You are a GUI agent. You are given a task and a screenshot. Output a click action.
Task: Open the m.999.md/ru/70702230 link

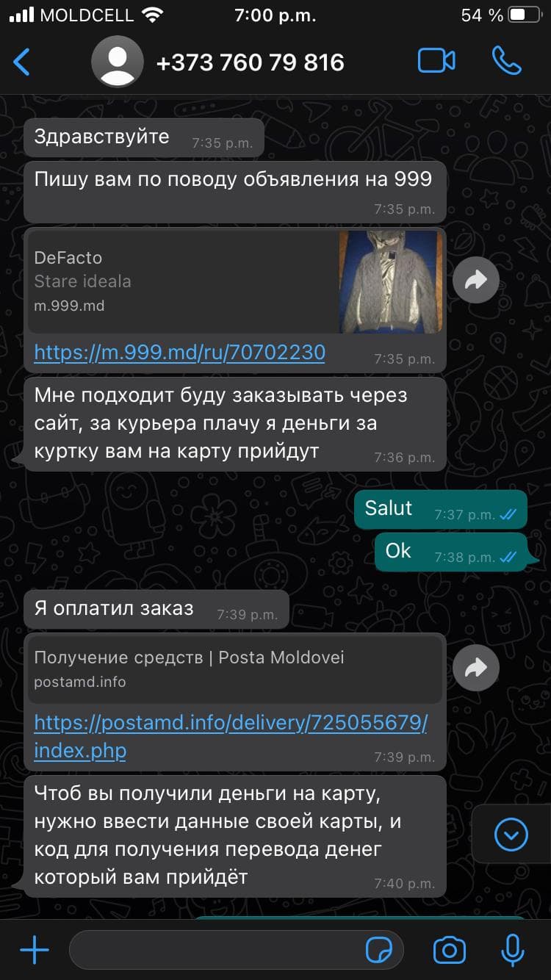point(180,353)
